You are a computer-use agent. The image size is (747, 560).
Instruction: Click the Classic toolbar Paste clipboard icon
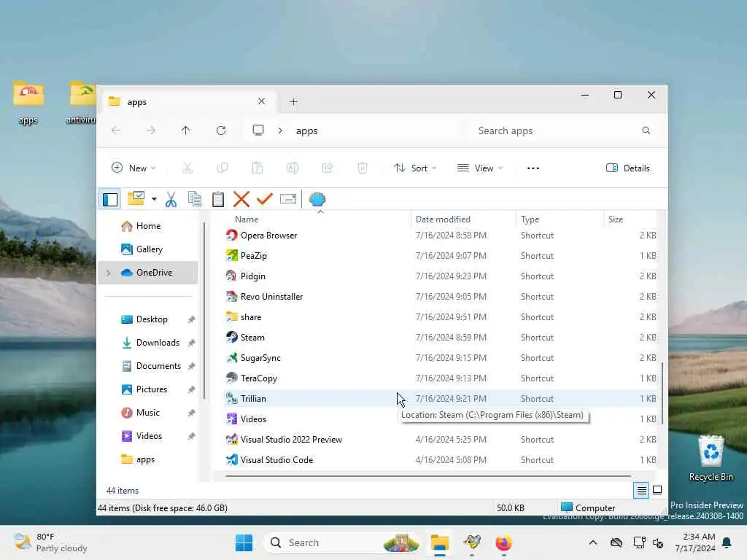click(217, 199)
